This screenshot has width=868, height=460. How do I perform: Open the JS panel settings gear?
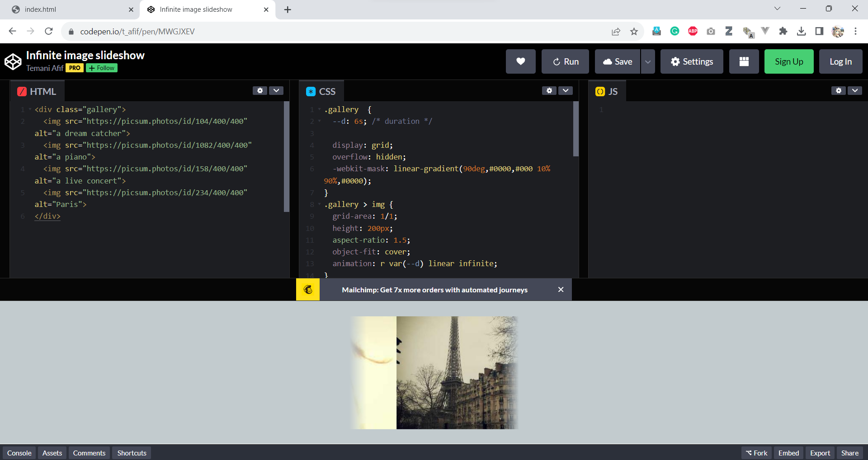pos(839,90)
